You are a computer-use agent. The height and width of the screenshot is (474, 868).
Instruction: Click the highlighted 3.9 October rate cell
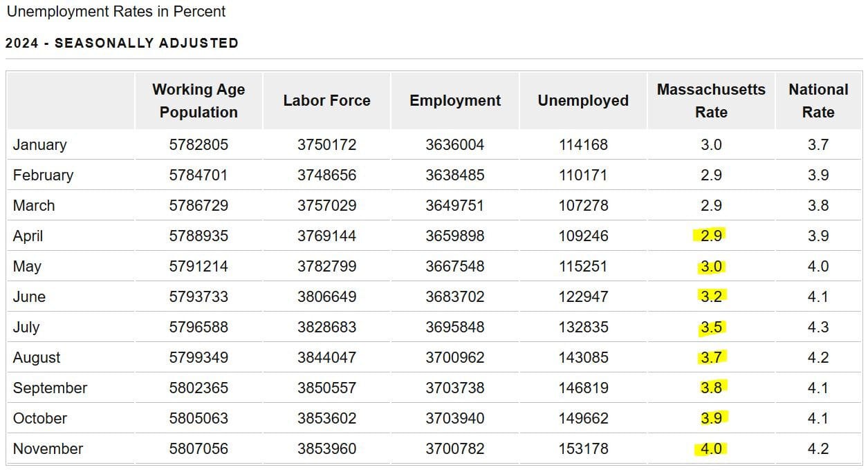tap(711, 419)
